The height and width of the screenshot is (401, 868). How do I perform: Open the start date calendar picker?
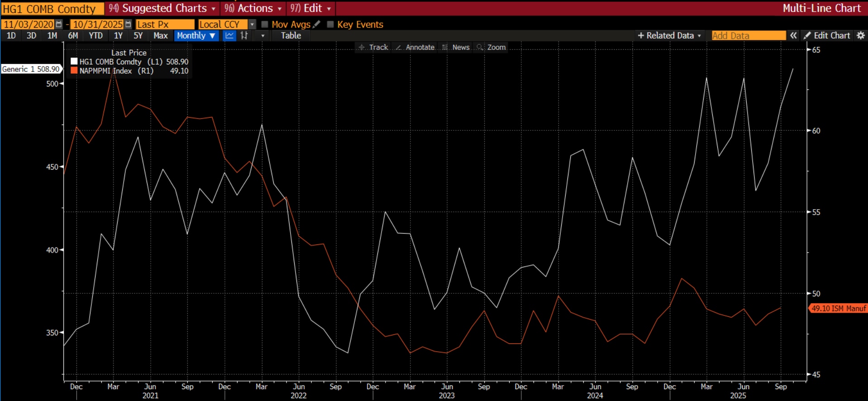[59, 24]
